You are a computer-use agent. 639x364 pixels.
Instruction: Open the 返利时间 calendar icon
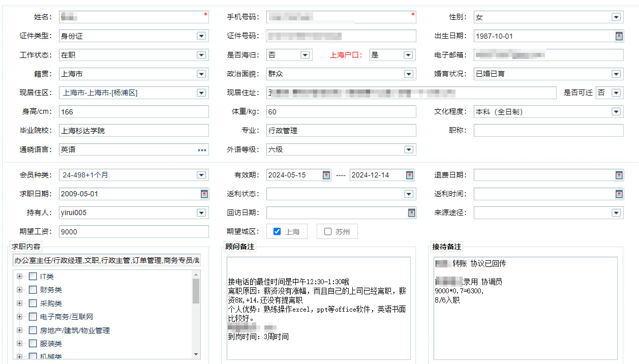pyautogui.click(x=619, y=194)
